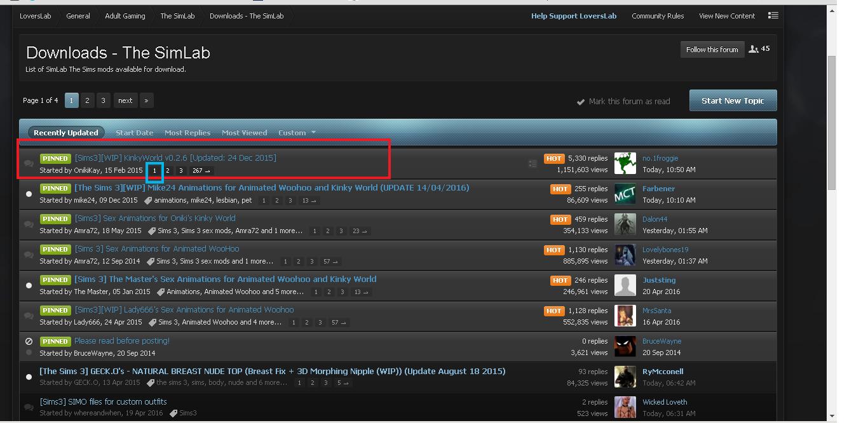
Task: Open no.1froggie's green frog avatar
Action: click(x=625, y=163)
